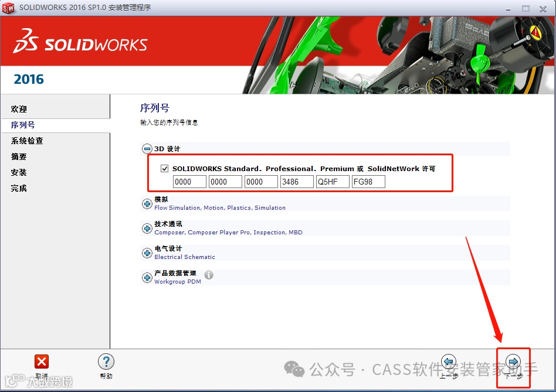Click the 输入您的序列号信息 instruction text
Viewport: 556px width, 392px height.
169,122
